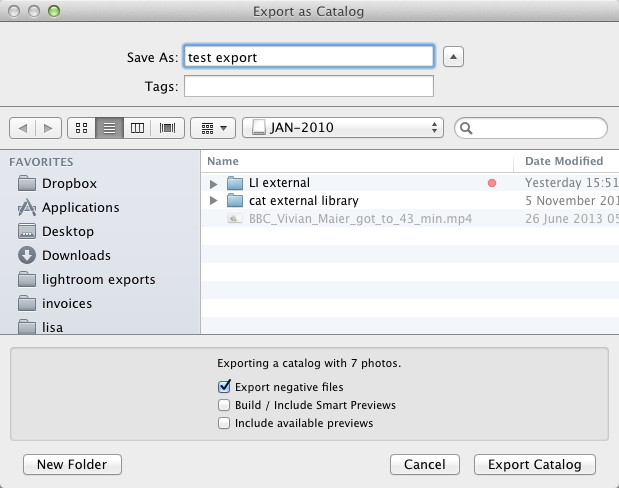Click the green zoom window button
619x488 pixels.
tap(54, 11)
